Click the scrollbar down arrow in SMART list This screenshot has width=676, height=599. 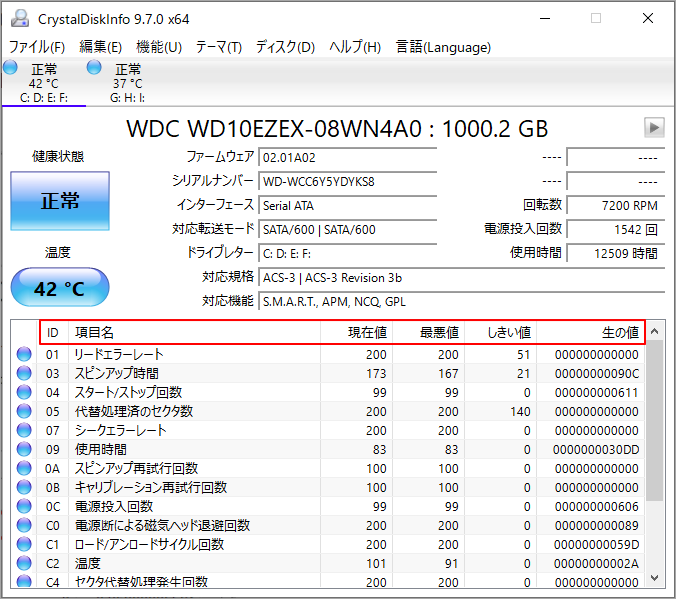654,578
